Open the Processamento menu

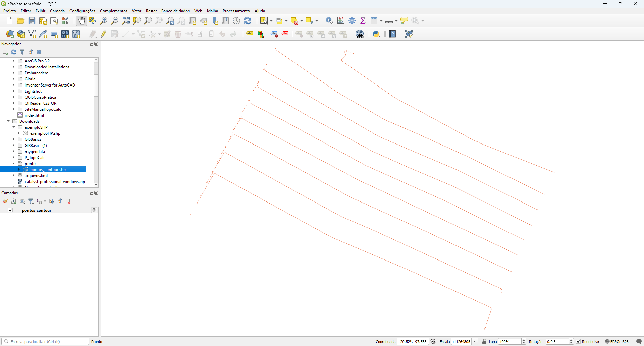click(x=236, y=11)
